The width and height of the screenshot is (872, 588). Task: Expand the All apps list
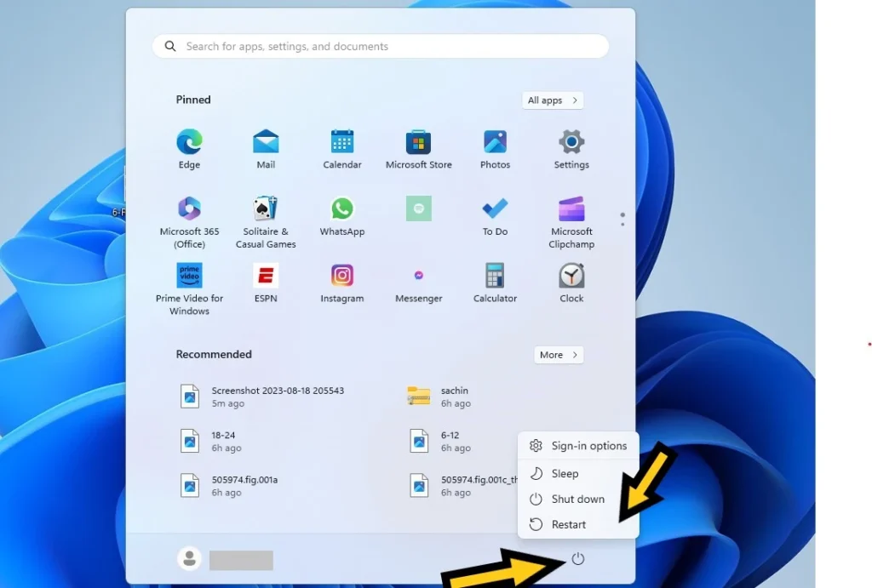tap(553, 100)
